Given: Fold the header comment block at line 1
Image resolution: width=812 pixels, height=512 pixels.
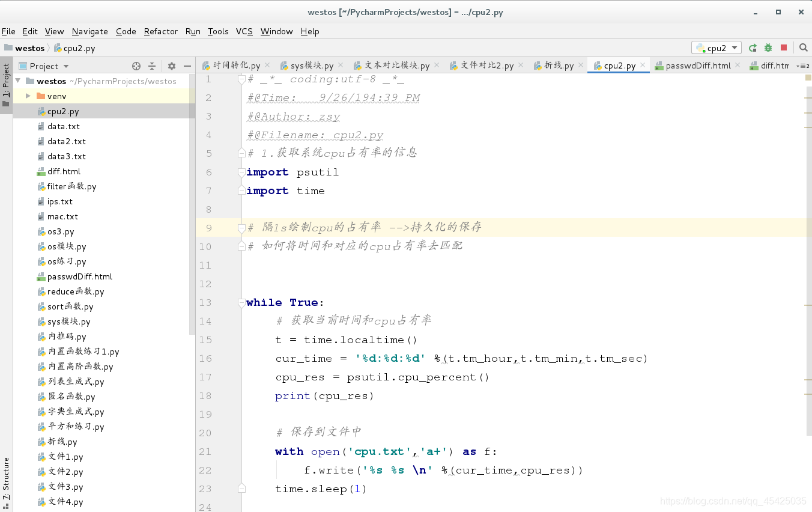Looking at the screenshot, I should point(241,79).
